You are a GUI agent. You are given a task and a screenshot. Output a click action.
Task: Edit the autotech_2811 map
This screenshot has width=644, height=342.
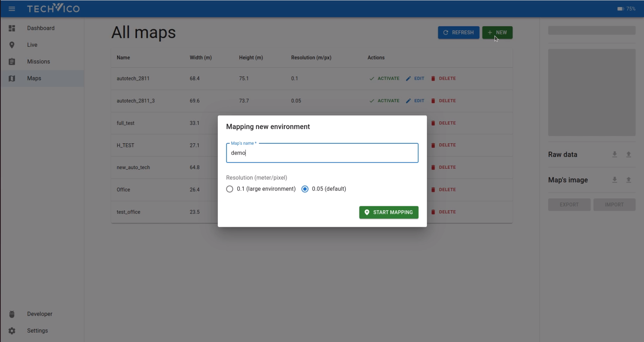(x=415, y=79)
